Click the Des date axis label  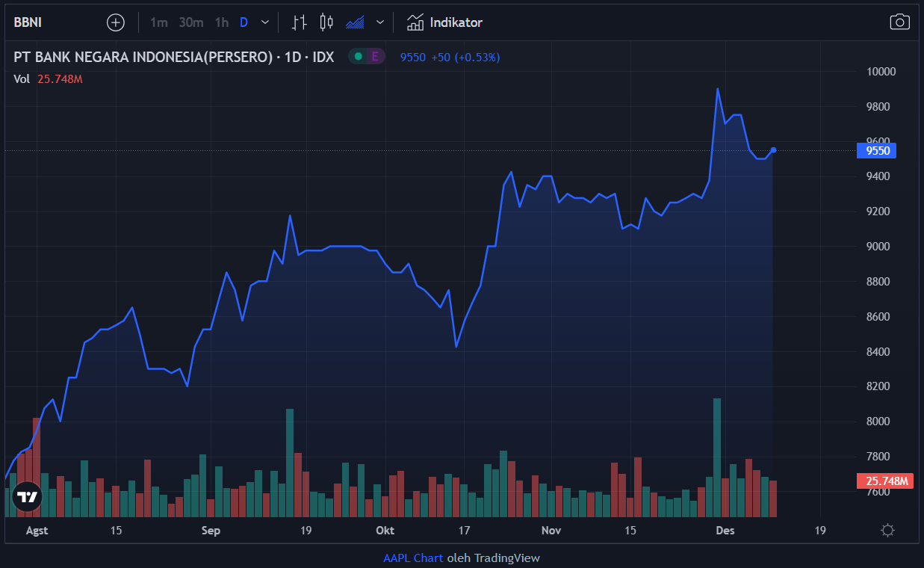click(x=725, y=531)
